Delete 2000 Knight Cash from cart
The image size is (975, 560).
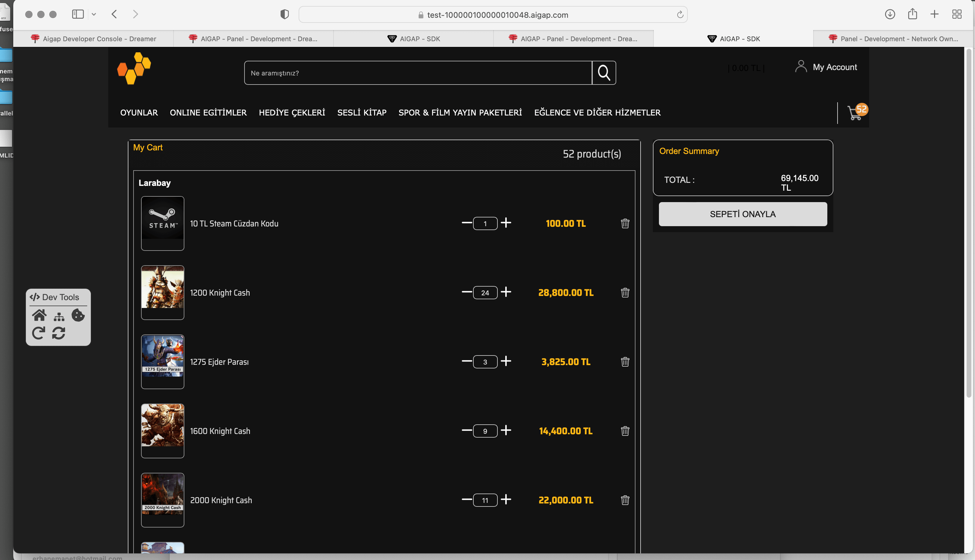625,500
